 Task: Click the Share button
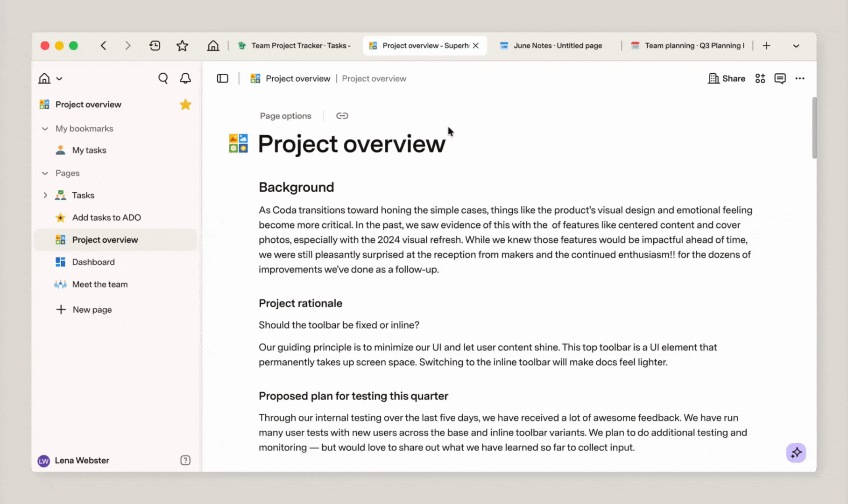click(x=727, y=78)
